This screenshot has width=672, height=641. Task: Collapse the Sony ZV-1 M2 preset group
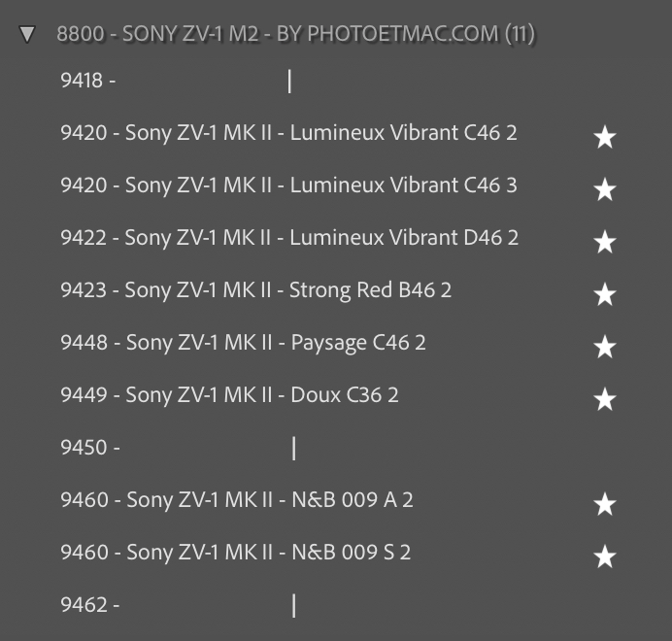27,35
